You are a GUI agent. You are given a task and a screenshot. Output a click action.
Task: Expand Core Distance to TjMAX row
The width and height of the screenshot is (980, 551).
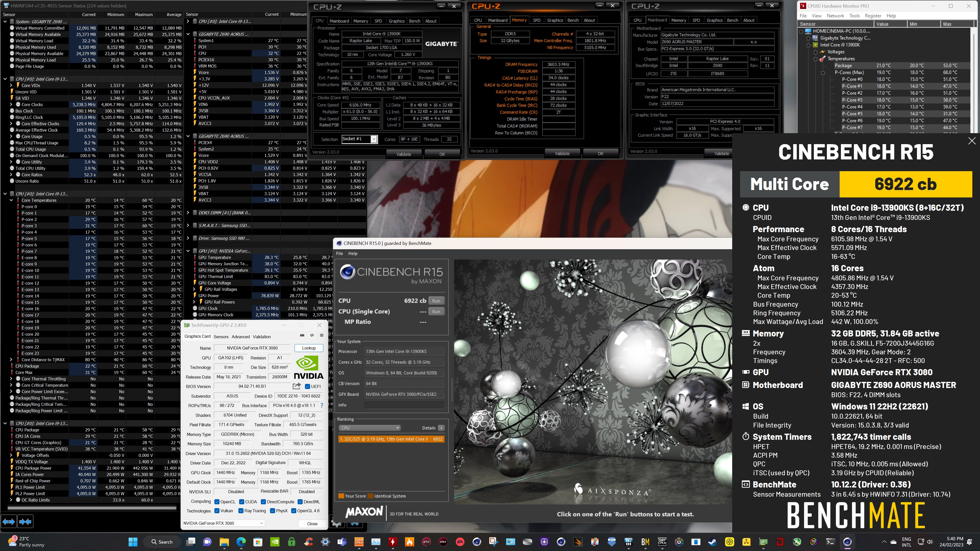[x=11, y=360]
